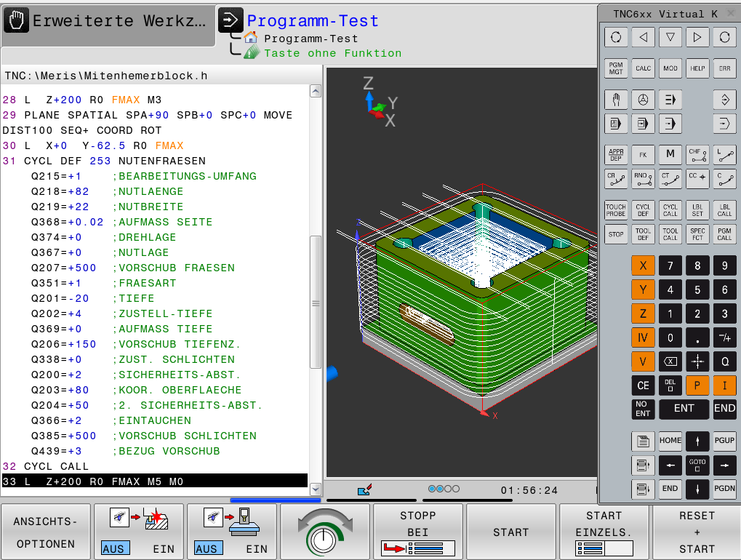Toggle the STOPP BEI softkey
Screen dimensions: 741x560
coord(418,532)
